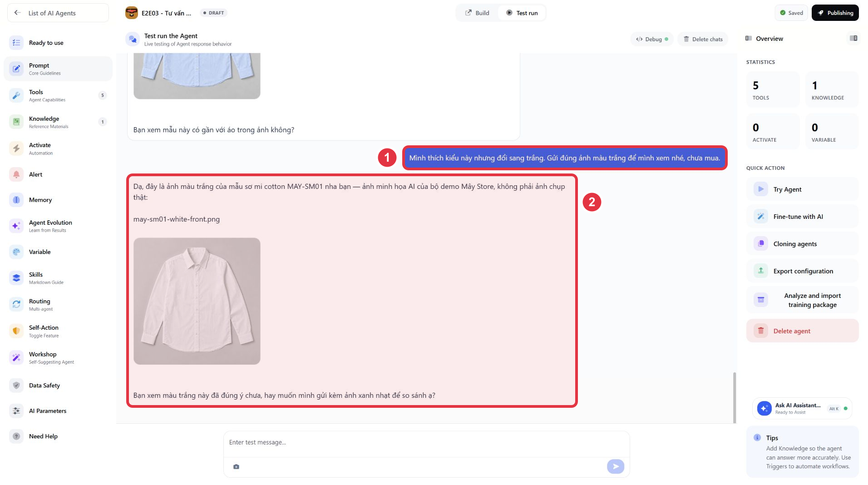Open the Data Safety shield icon
The width and height of the screenshot is (868, 485).
(16, 386)
